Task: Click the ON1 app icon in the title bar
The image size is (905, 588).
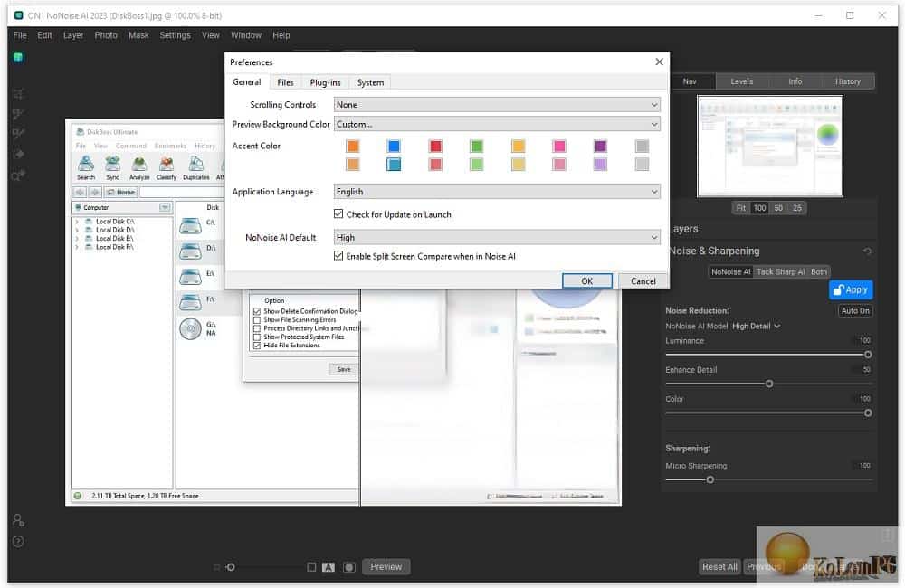Action: [19, 15]
